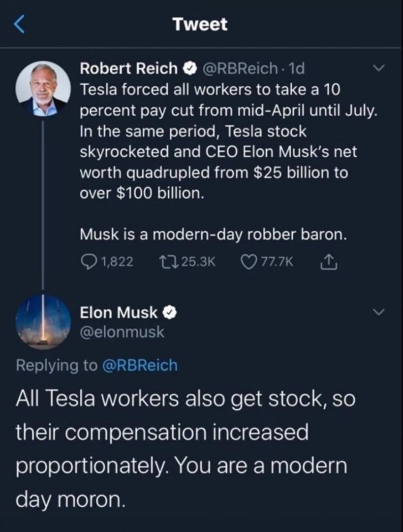Image resolution: width=403 pixels, height=532 pixels.
Task: Open the Elon Musk display name
Action: pos(119,312)
